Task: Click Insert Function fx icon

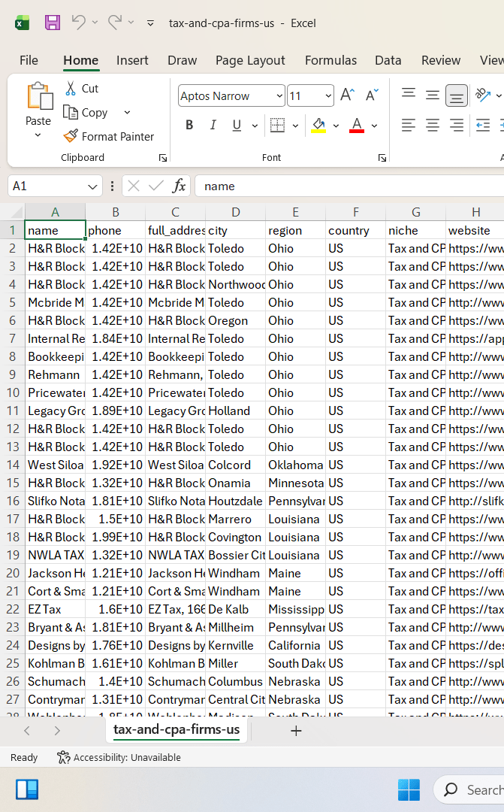Action: point(179,186)
